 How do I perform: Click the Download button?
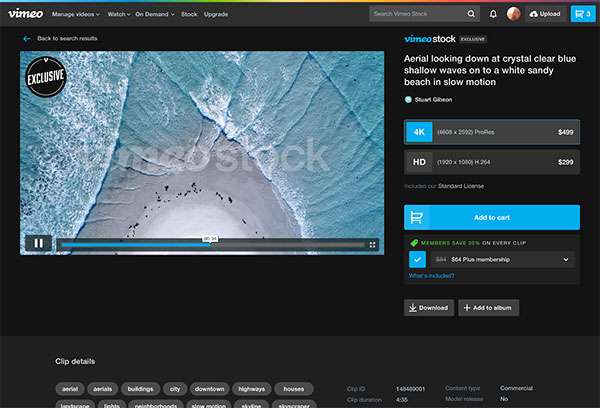pos(429,308)
